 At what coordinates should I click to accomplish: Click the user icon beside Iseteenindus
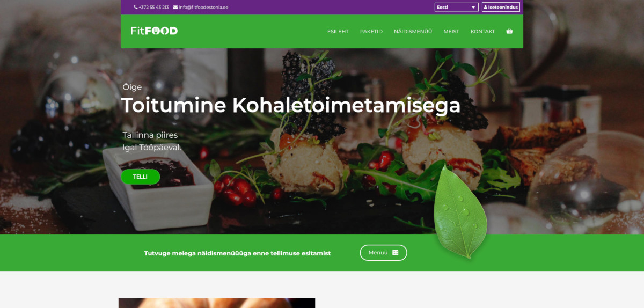click(x=486, y=8)
